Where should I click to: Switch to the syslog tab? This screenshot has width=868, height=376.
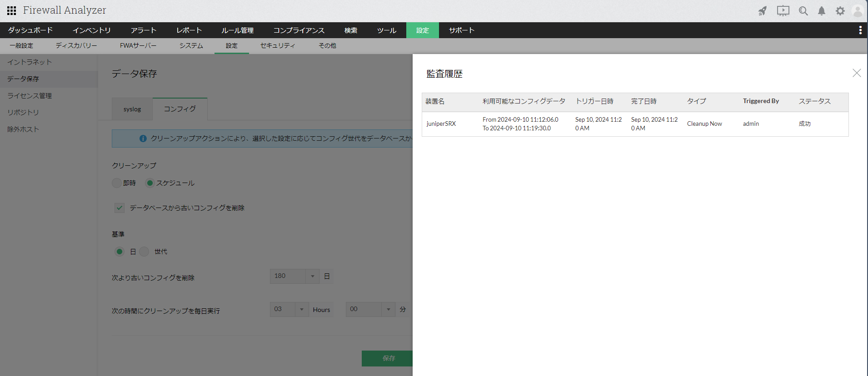tap(132, 109)
